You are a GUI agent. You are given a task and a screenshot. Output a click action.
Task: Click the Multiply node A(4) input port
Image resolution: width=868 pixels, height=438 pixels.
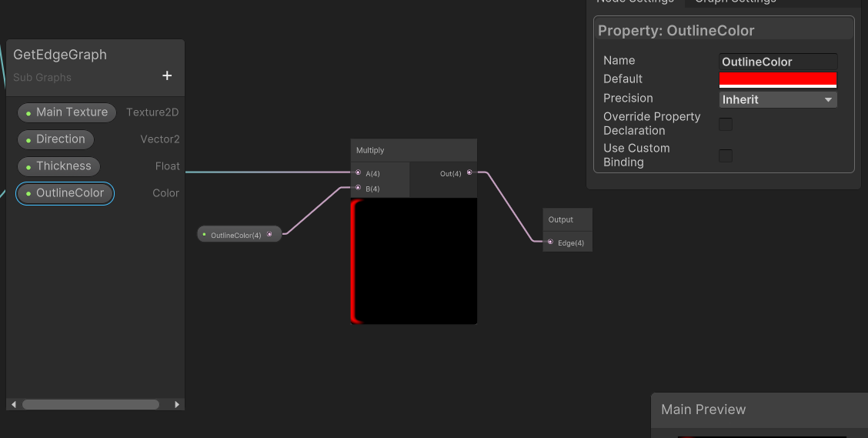[x=358, y=173]
